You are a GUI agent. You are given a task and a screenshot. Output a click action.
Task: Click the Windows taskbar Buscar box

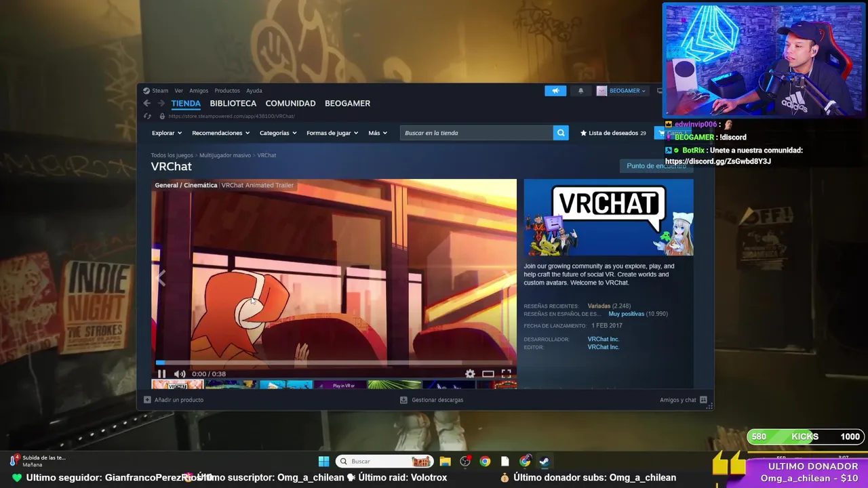pos(384,462)
